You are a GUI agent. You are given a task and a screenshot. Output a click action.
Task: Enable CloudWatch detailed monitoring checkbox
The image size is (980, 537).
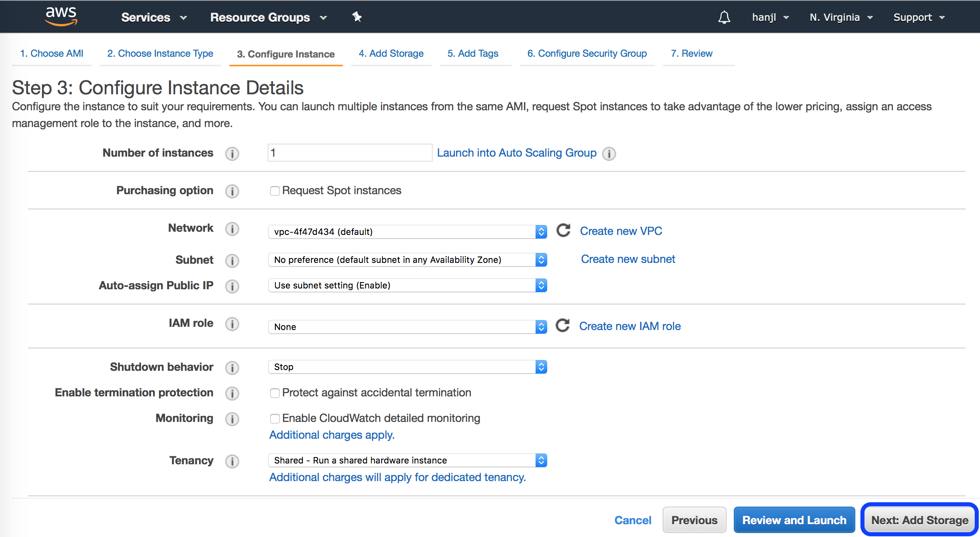[x=275, y=419]
